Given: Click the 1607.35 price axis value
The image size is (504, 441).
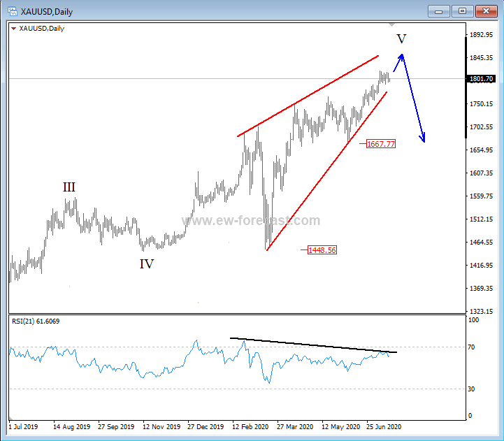Looking at the screenshot, I should tap(481, 173).
